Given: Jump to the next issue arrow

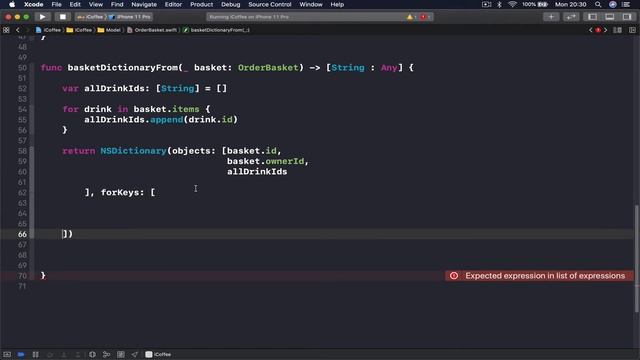Looking at the screenshot, I should pyautogui.click(x=605, y=30).
